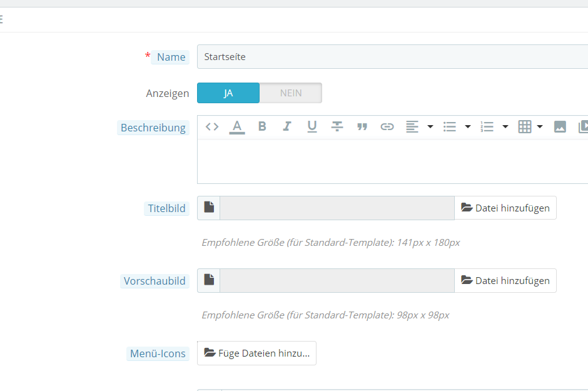
Task: Click the Menü-Icons label
Action: pyautogui.click(x=158, y=353)
